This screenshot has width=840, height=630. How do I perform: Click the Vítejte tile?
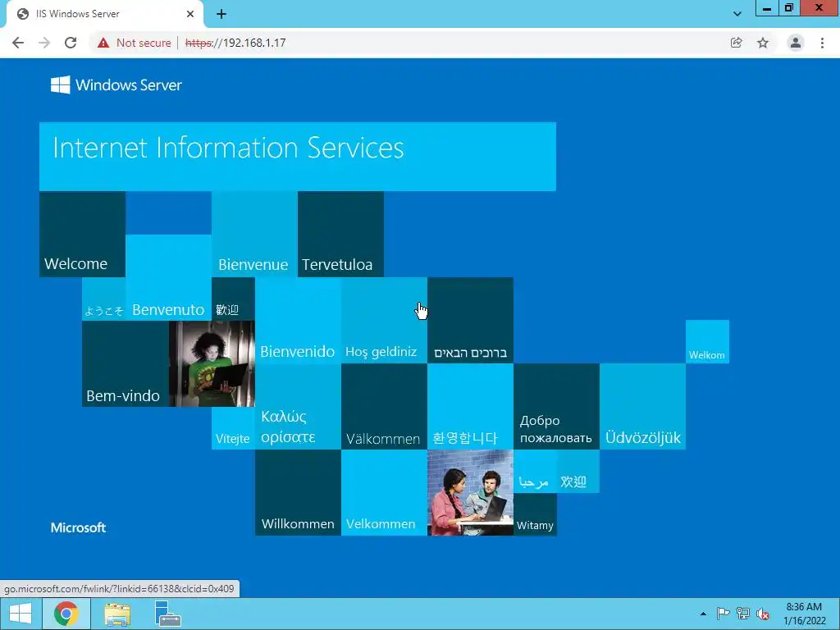[x=233, y=428]
